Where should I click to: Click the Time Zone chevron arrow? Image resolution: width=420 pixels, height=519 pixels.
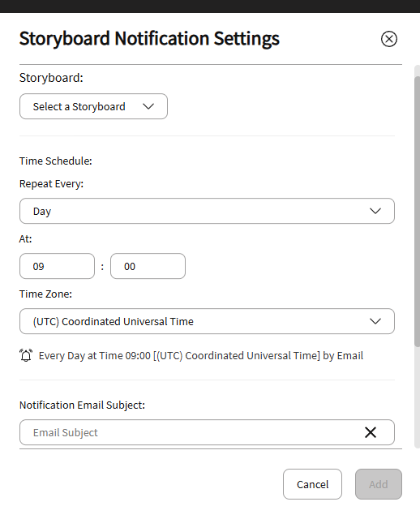pyautogui.click(x=375, y=321)
